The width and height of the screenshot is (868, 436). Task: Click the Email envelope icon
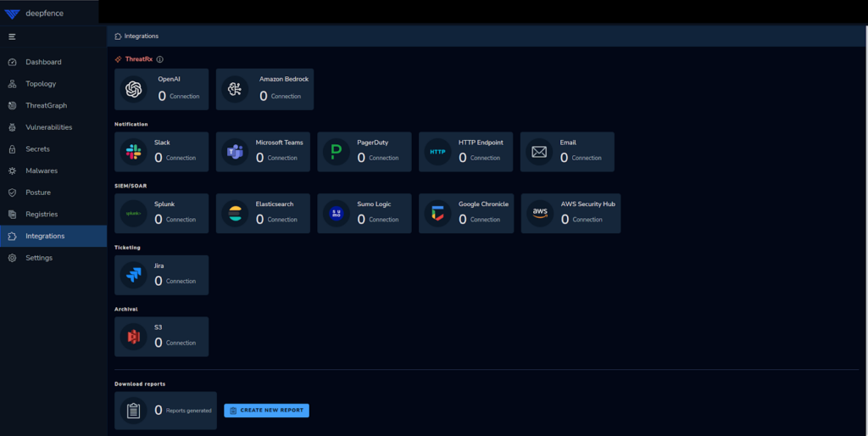click(538, 152)
